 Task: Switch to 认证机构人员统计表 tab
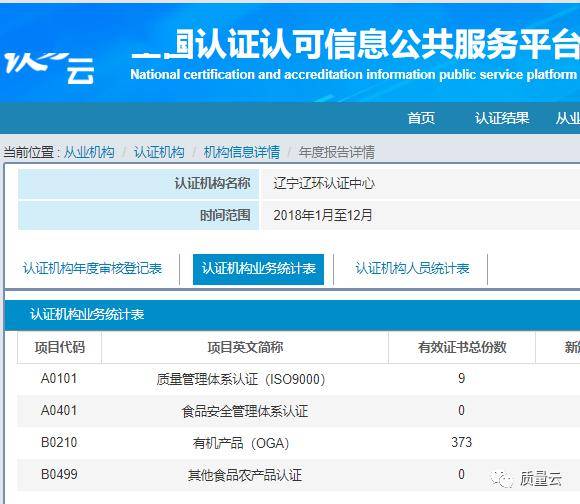(x=412, y=269)
